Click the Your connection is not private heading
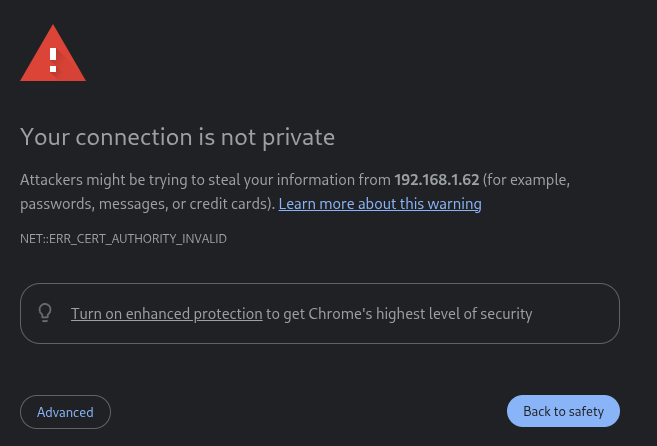The height and width of the screenshot is (446, 657). pos(177,136)
